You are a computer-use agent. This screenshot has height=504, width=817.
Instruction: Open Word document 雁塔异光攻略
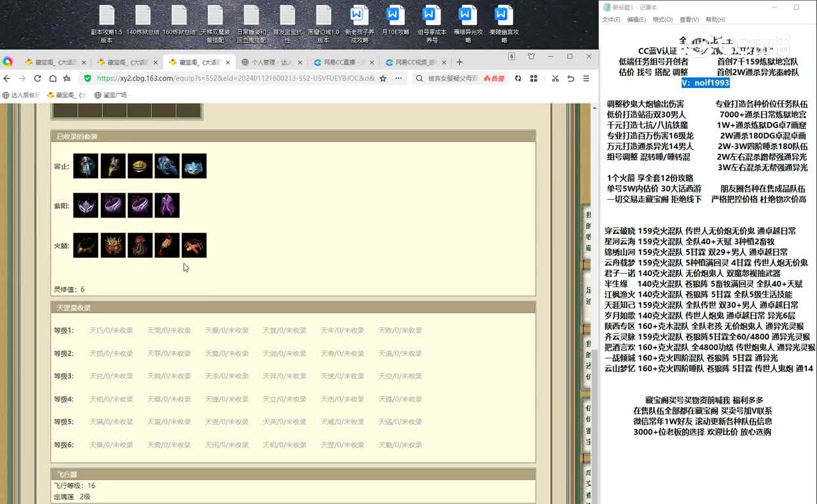point(468,24)
